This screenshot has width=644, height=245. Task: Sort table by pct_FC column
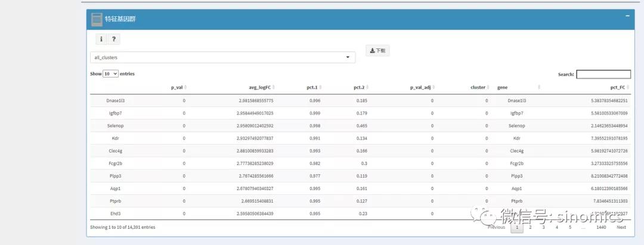(x=620, y=87)
